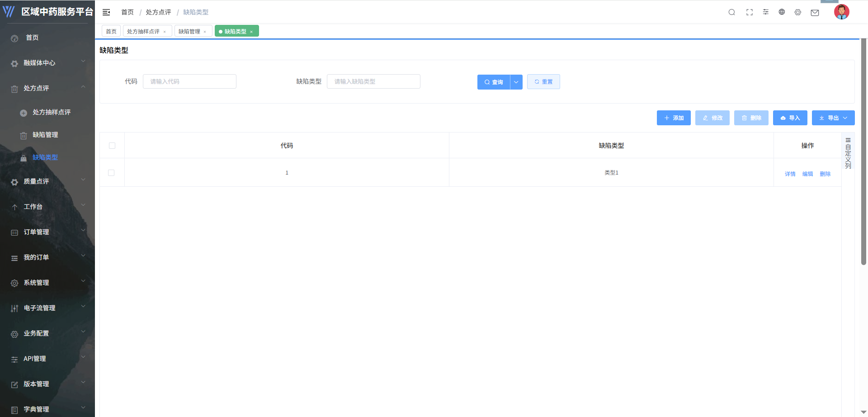Click the 首页 sidebar icon

tap(14, 38)
